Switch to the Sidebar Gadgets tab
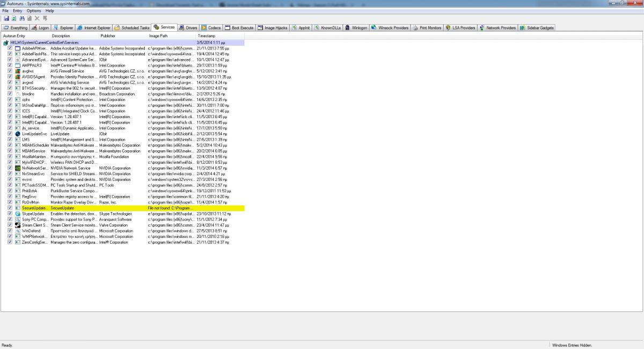644x349 pixels. 537,27
